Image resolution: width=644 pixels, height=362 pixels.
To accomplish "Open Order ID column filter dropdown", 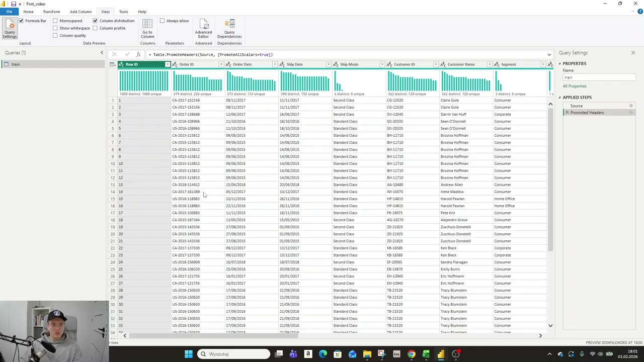I will (x=221, y=64).
